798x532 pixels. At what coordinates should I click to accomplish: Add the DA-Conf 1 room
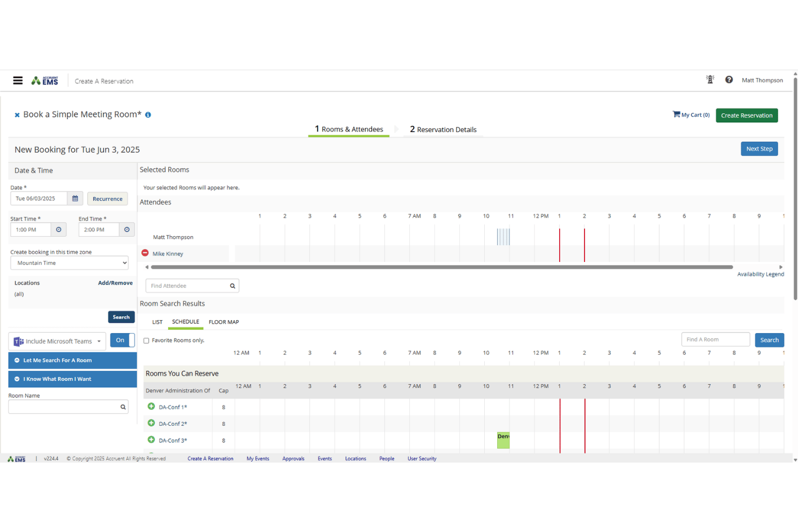pyautogui.click(x=152, y=406)
